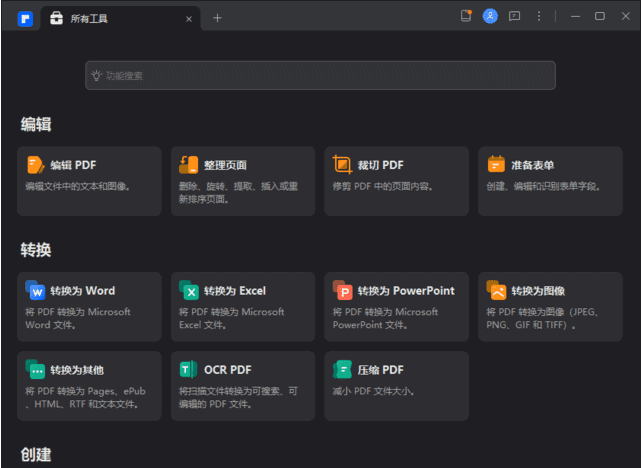Image resolution: width=643 pixels, height=468 pixels.
Task: Maximize the application window
Action: coord(600,16)
